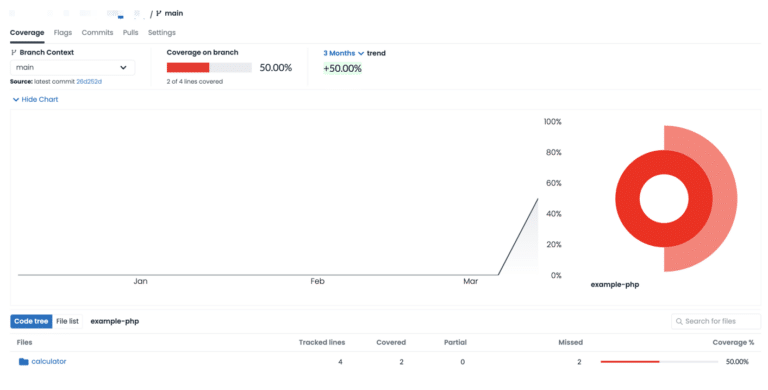The height and width of the screenshot is (390, 768).
Task: Open the Flags tab
Action: (63, 32)
